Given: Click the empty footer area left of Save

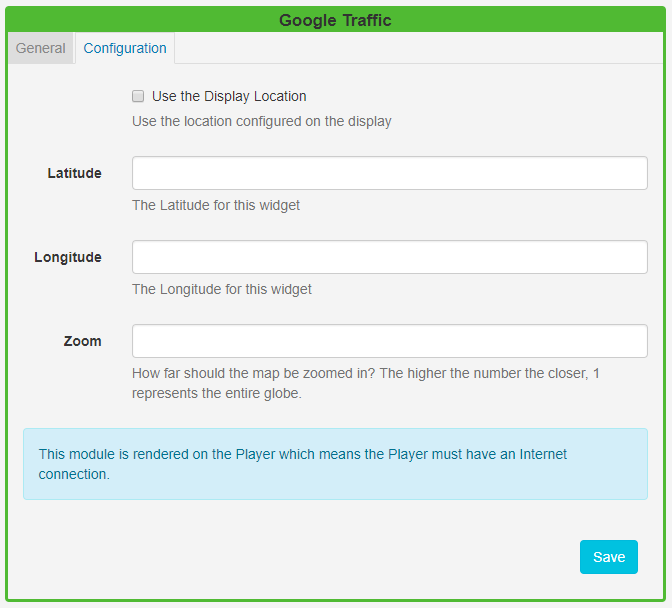Looking at the screenshot, I should (x=300, y=557).
